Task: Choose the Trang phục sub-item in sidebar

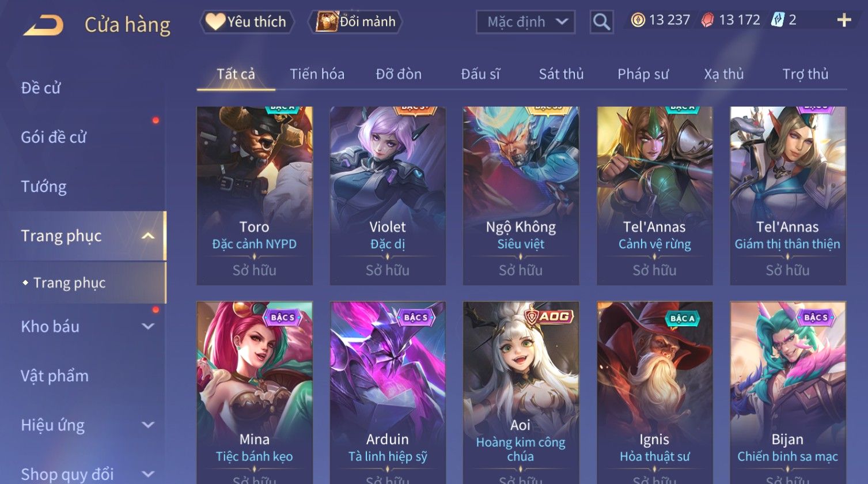Action: 69,283
